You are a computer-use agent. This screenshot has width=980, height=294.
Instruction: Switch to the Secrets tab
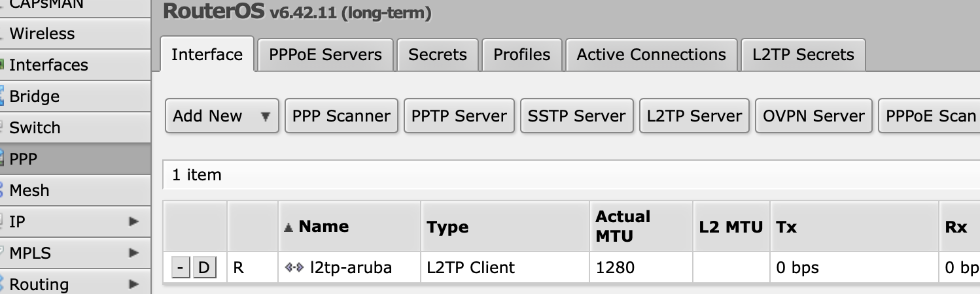coord(438,55)
